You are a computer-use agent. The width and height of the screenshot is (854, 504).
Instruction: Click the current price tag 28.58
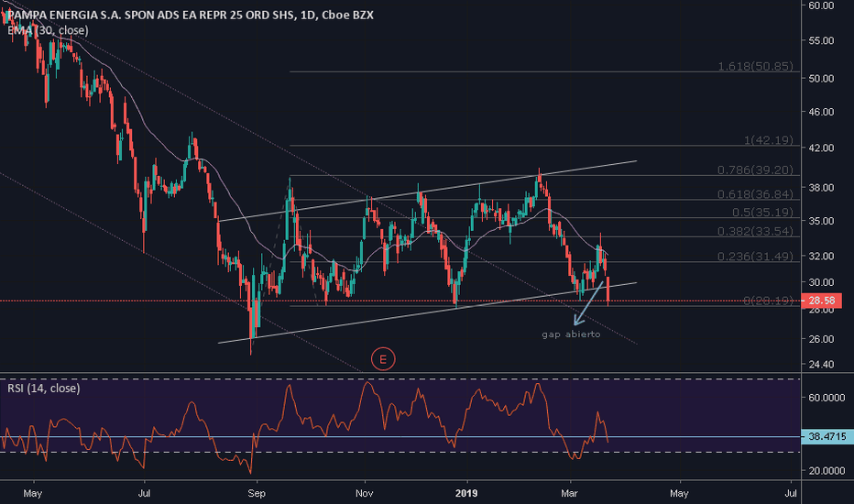[822, 301]
